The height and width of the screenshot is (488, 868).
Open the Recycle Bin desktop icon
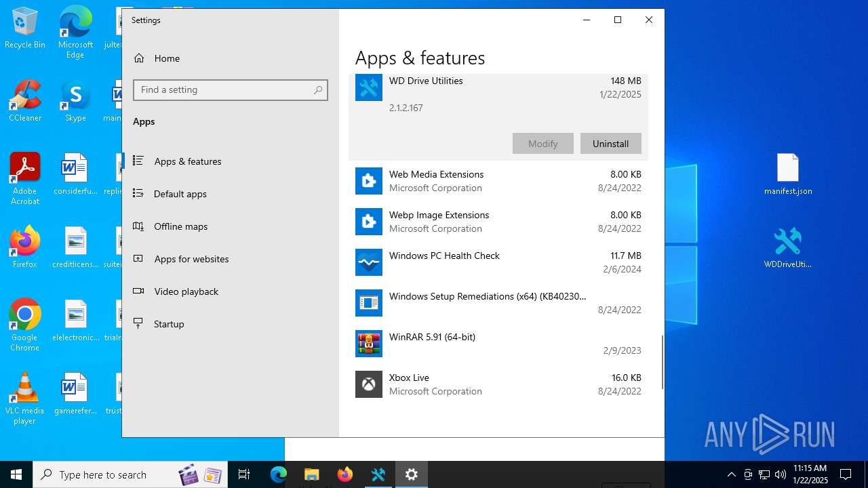[x=24, y=28]
